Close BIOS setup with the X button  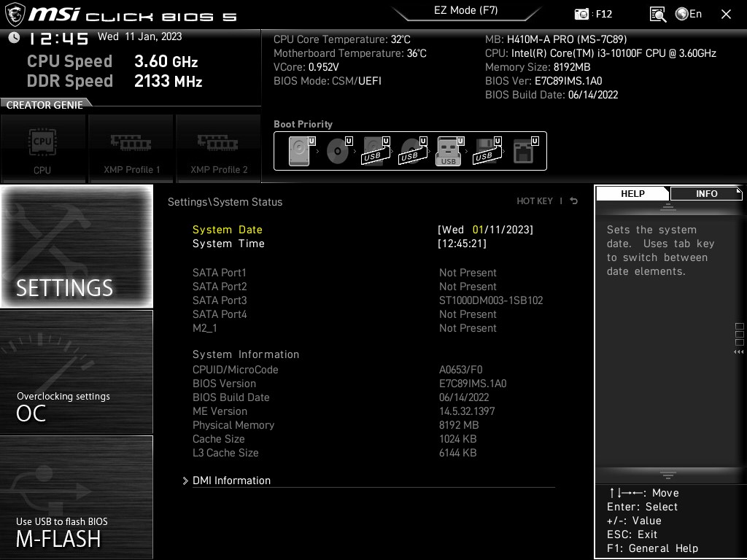tap(726, 15)
